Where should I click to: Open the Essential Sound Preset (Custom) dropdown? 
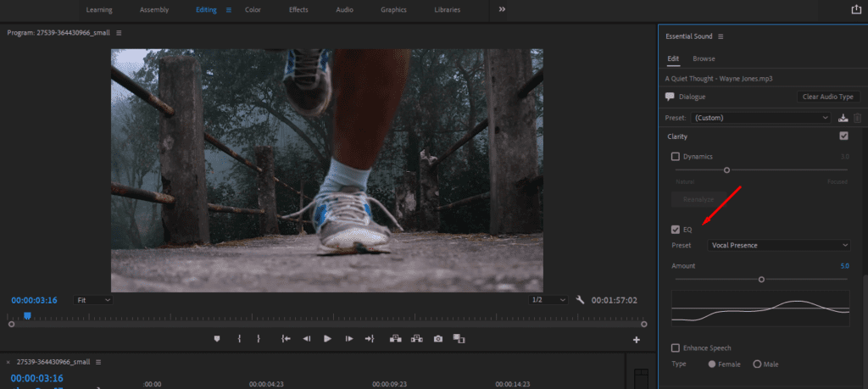click(x=761, y=118)
